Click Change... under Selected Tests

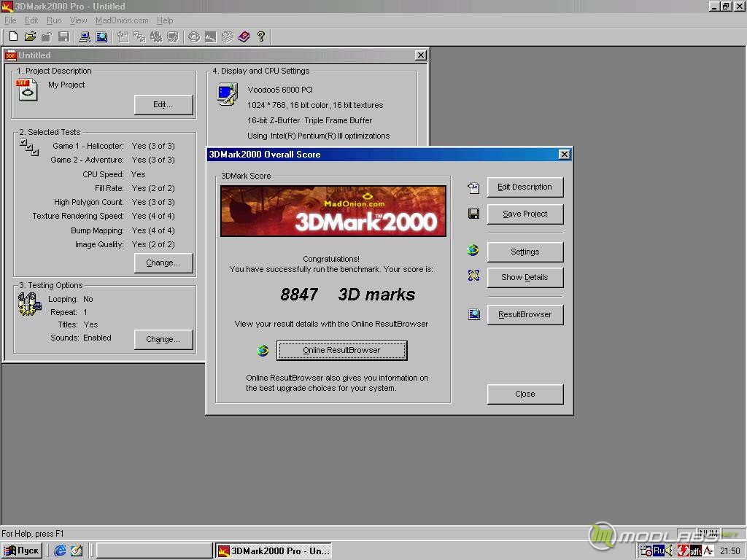(163, 262)
